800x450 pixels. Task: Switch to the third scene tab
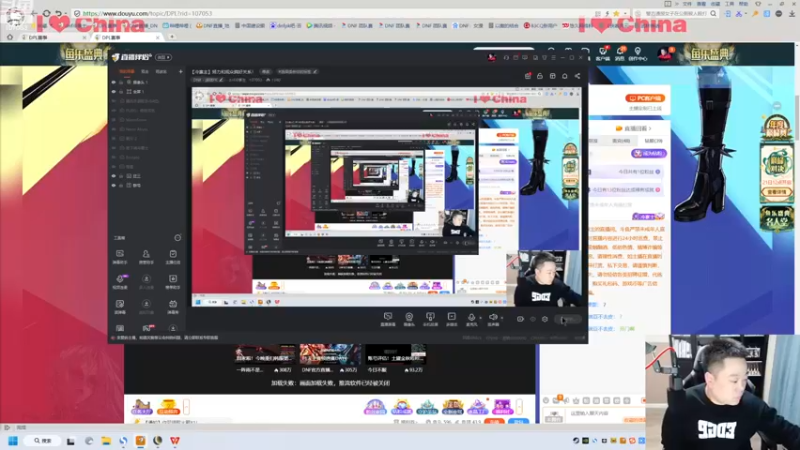(161, 71)
